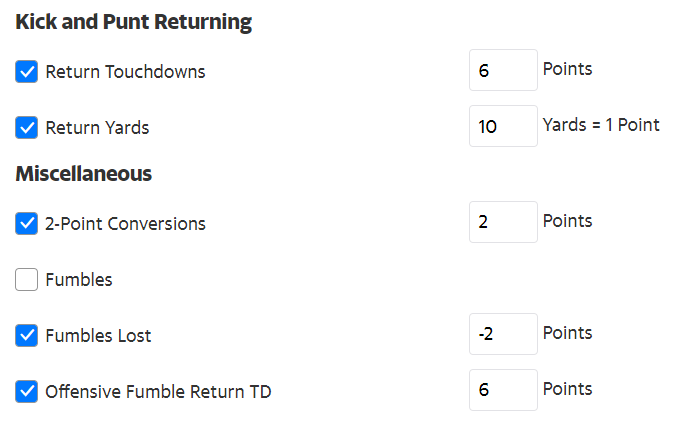The height and width of the screenshot is (435, 674).
Task: Click the Fumbles Lost points input
Action: [x=503, y=334]
